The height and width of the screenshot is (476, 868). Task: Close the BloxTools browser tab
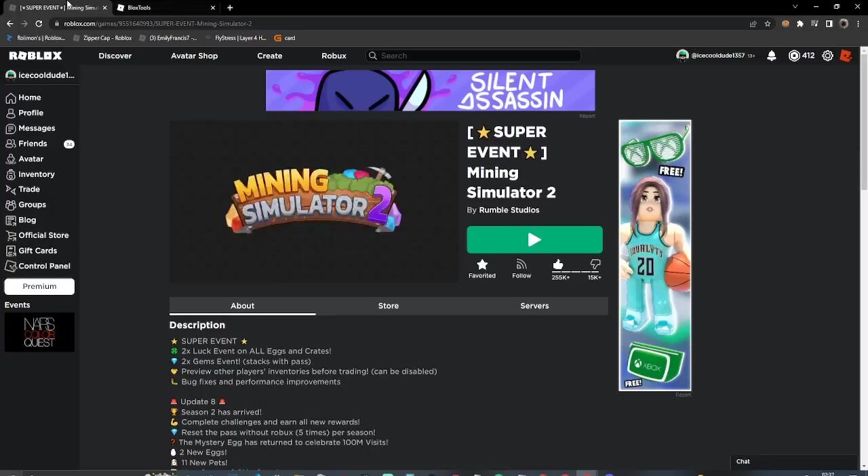coord(213,7)
